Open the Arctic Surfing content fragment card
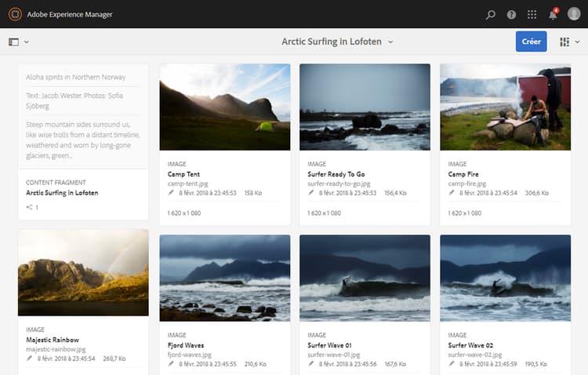This screenshot has height=375, width=588. click(x=83, y=141)
